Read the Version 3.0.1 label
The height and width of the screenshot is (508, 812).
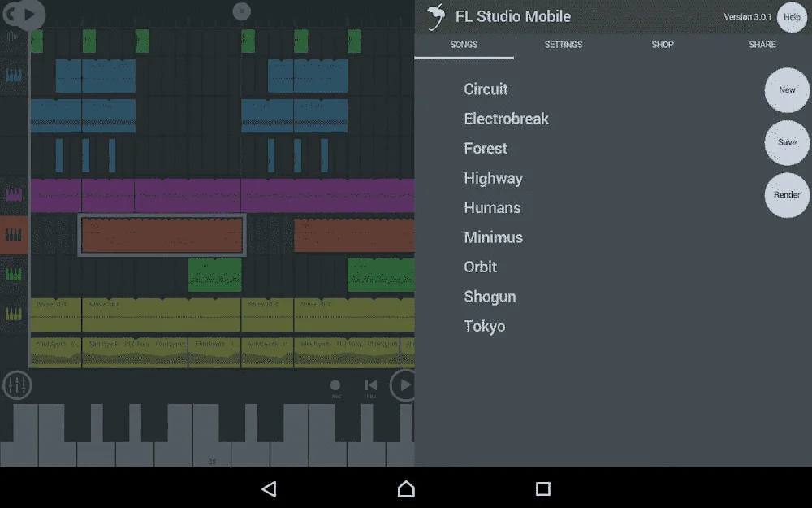tap(747, 17)
